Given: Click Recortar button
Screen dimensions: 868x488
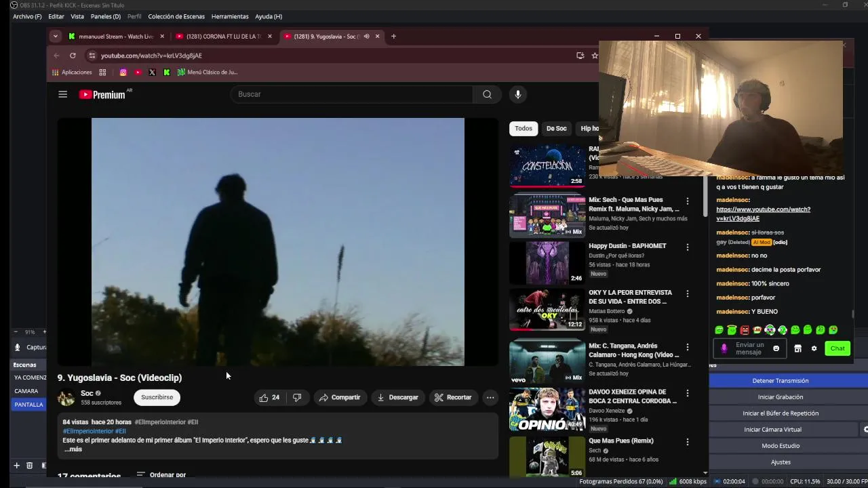Looking at the screenshot, I should (x=453, y=397).
